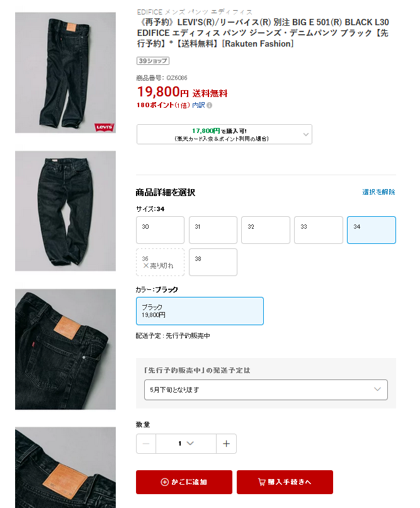The height and width of the screenshot is (508, 420).
Task: Click the points info icon beside 内訳
Action: point(209,105)
